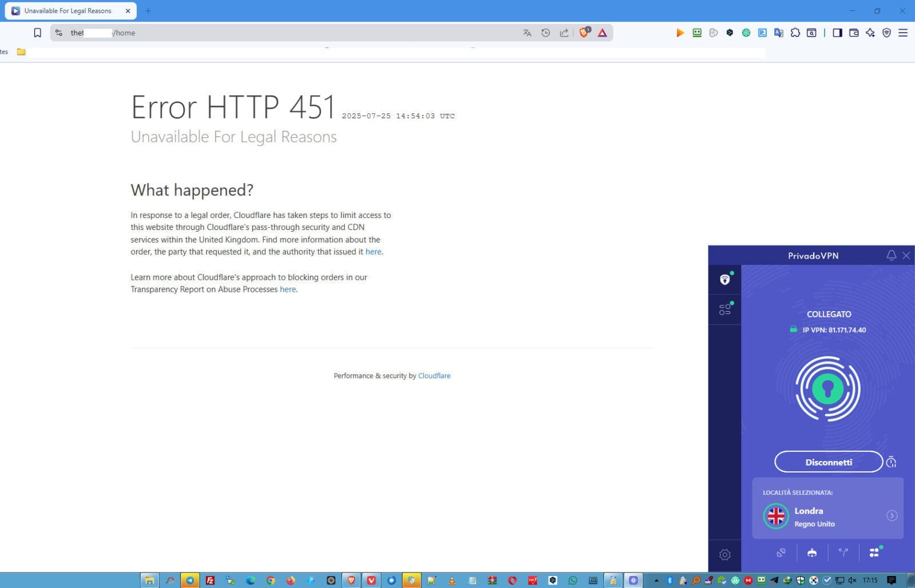Open Brave VPN shield toolbar icon

886,33
